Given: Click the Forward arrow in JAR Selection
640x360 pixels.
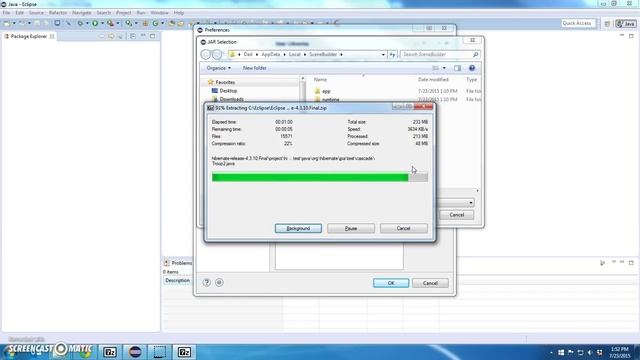Looking at the screenshot, I should [x=217, y=54].
